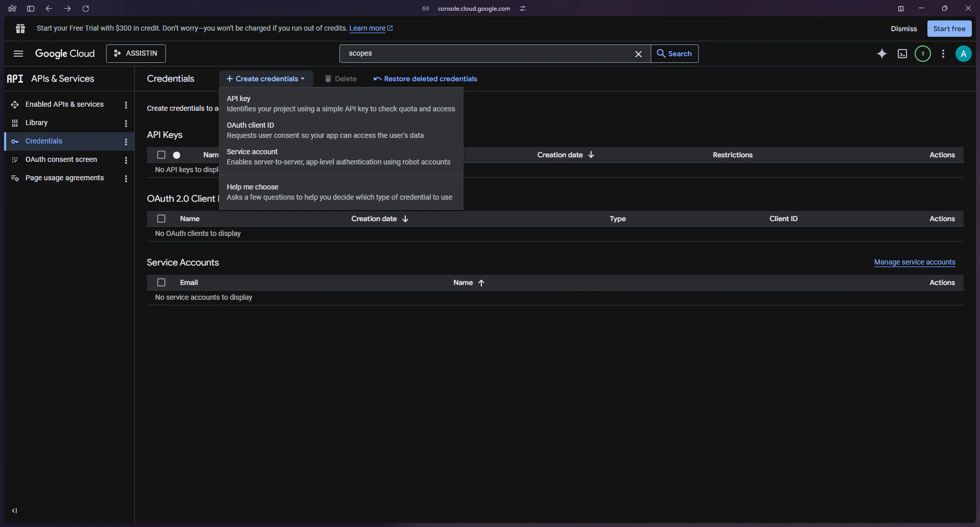
Task: Open the Library page in sidebar
Action: [36, 123]
